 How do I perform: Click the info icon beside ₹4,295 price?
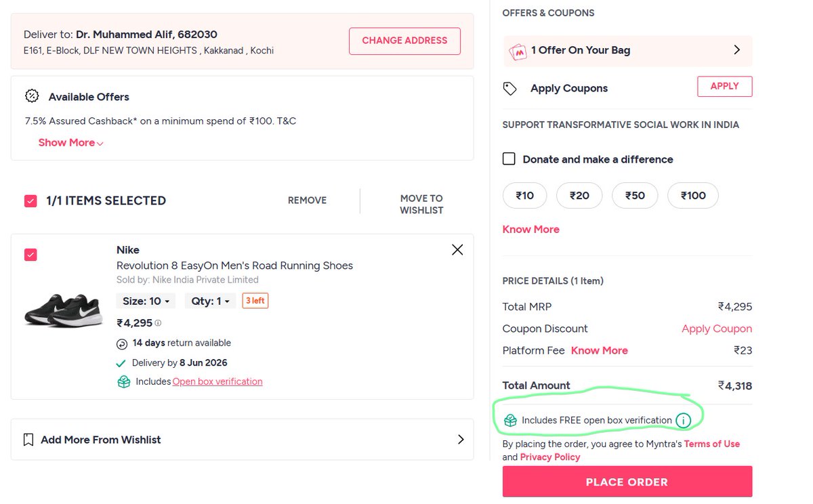point(158,323)
